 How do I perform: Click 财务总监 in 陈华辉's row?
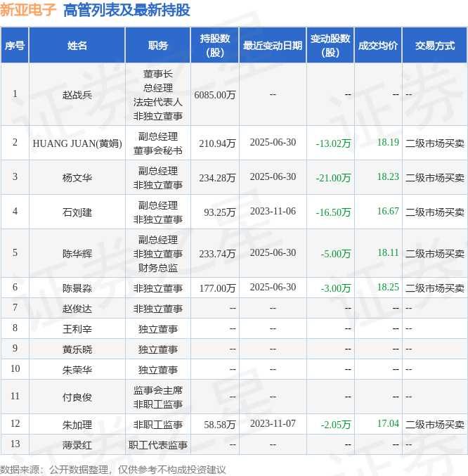pyautogui.click(x=158, y=268)
